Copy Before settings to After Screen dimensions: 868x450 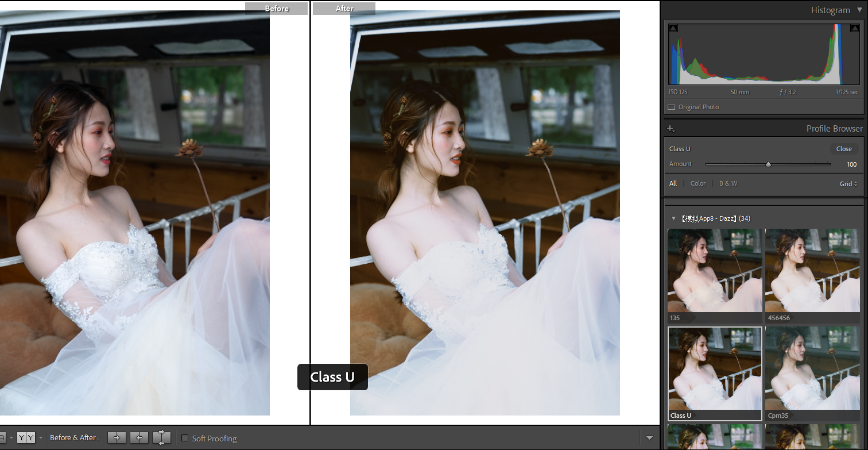pyautogui.click(x=117, y=438)
